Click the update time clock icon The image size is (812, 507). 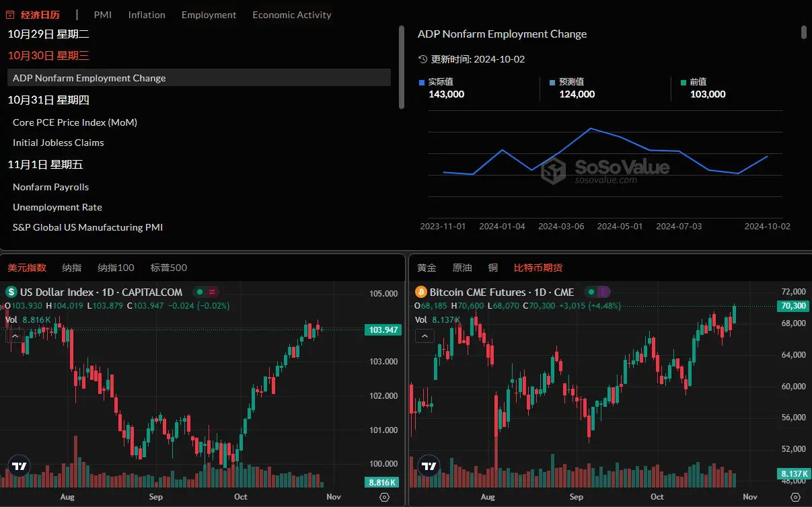pyautogui.click(x=422, y=59)
